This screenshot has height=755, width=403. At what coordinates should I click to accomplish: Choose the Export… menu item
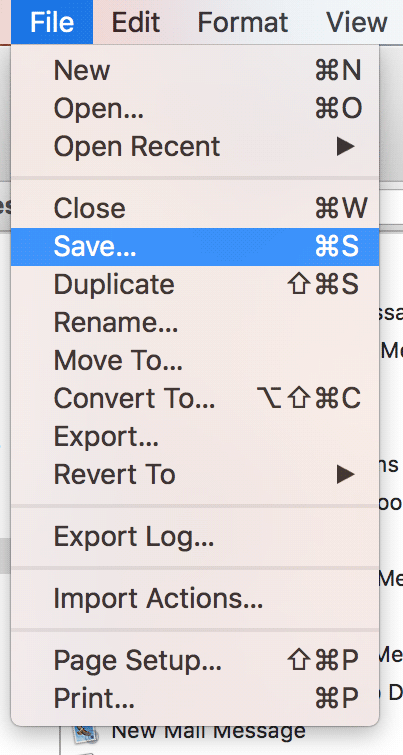pyautogui.click(x=195, y=436)
